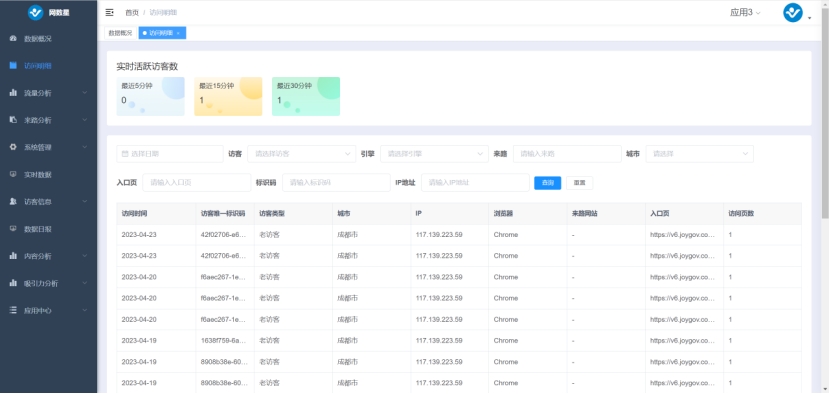Open the 请选择访客 visitor dropdown

coord(301,154)
